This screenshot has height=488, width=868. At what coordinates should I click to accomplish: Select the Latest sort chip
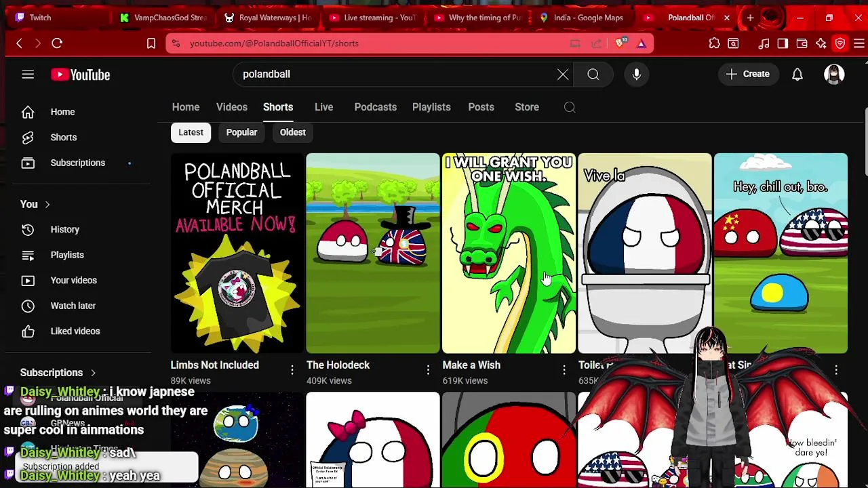(x=191, y=132)
